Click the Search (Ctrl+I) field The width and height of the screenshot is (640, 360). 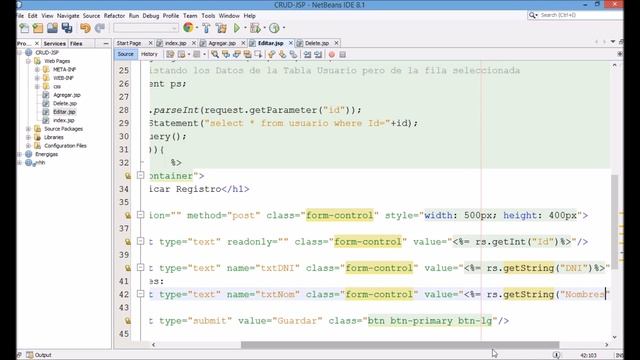point(575,15)
